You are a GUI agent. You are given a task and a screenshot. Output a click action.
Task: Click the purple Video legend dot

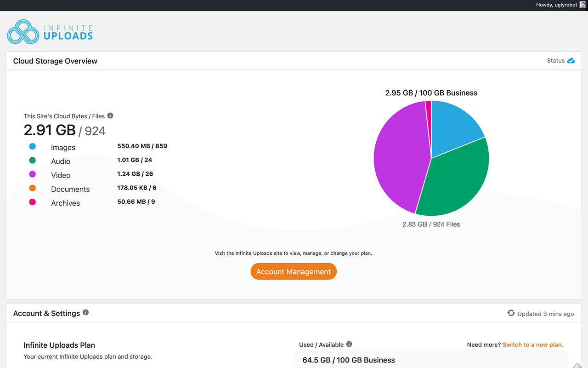tap(33, 174)
